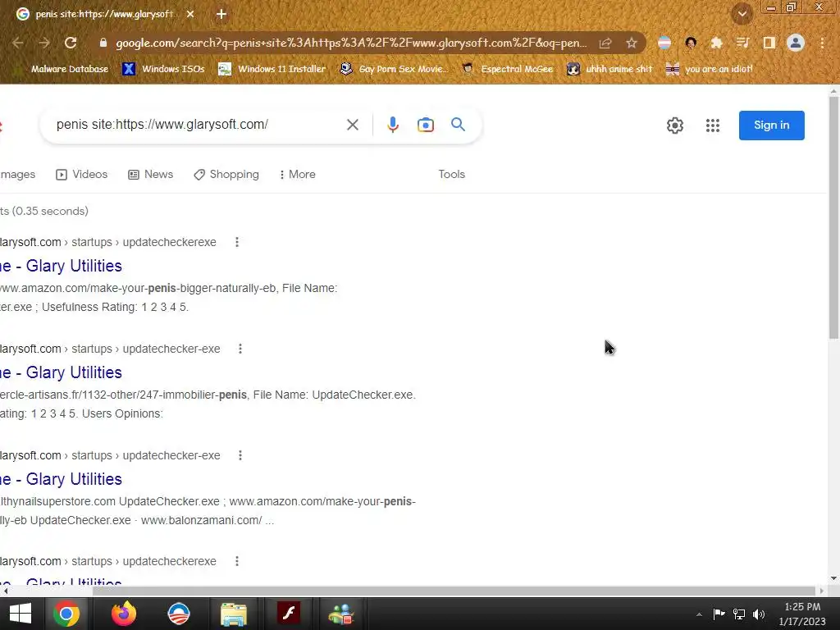Open the Windows ISOs bookmark
Screen dimensions: 840x630
pyautogui.click(x=163, y=69)
